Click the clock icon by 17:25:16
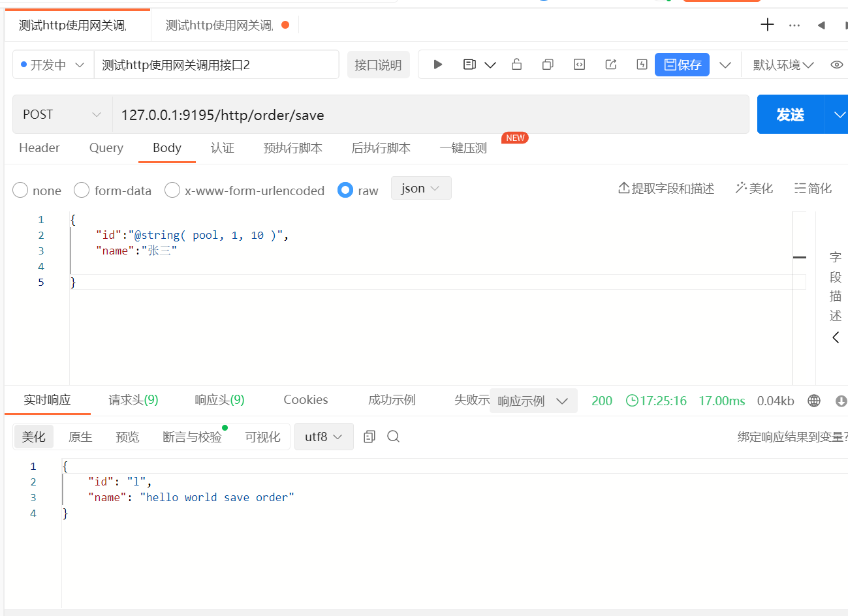The width and height of the screenshot is (848, 616). 631,401
